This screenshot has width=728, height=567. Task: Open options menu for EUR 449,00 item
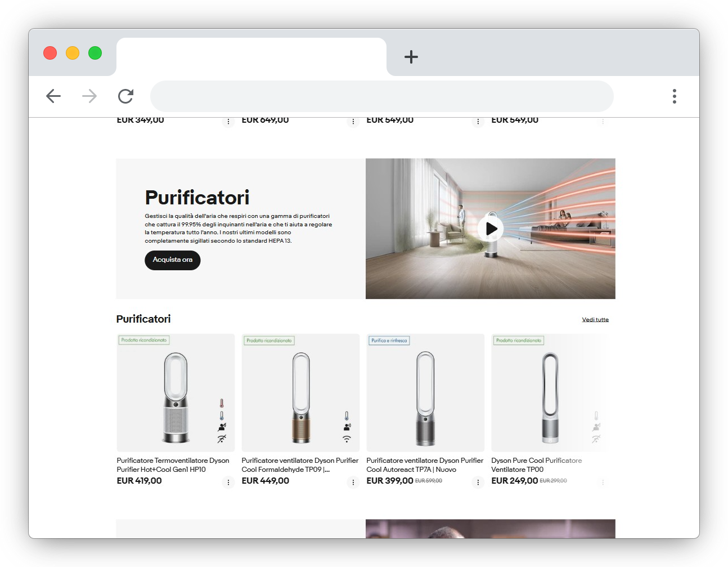[x=353, y=482]
